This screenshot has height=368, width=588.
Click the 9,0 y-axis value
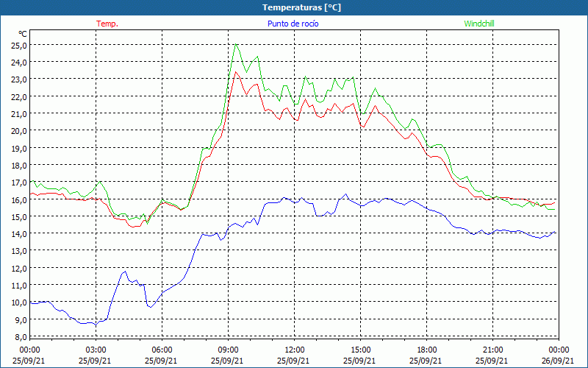click(21, 320)
